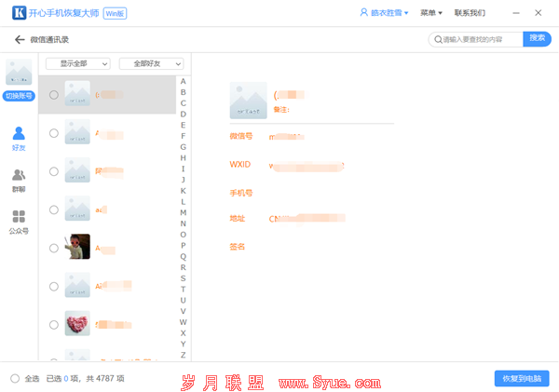Click the blue 搜索 search button
This screenshot has height=392, width=559.
pos(537,39)
